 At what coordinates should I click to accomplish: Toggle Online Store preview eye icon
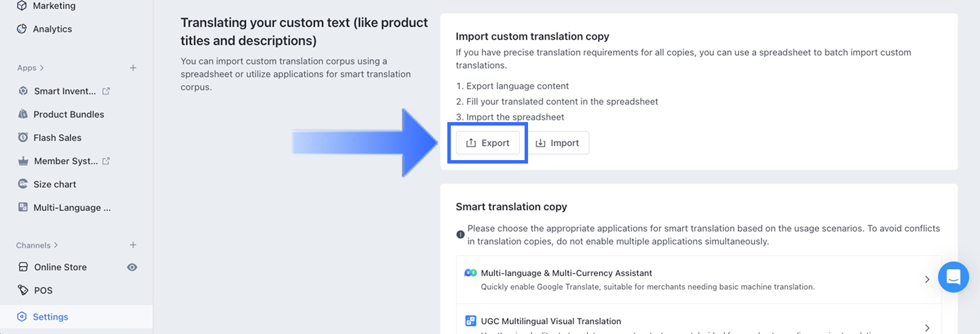[132, 267]
